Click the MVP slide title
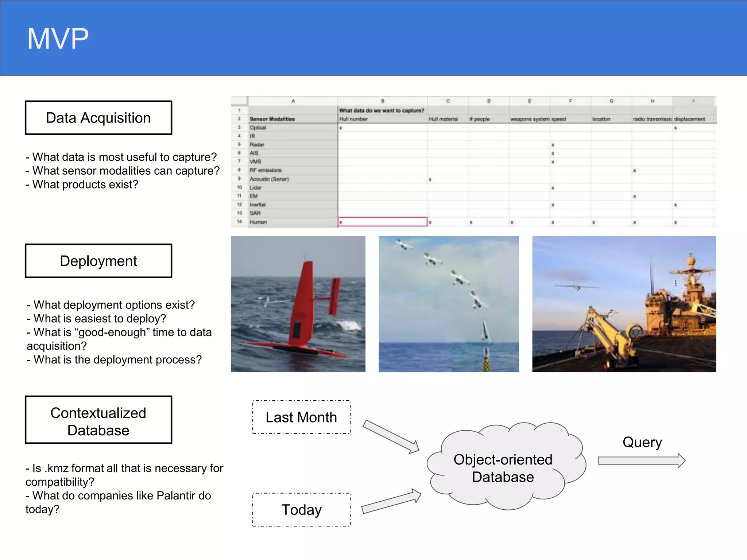 click(58, 39)
